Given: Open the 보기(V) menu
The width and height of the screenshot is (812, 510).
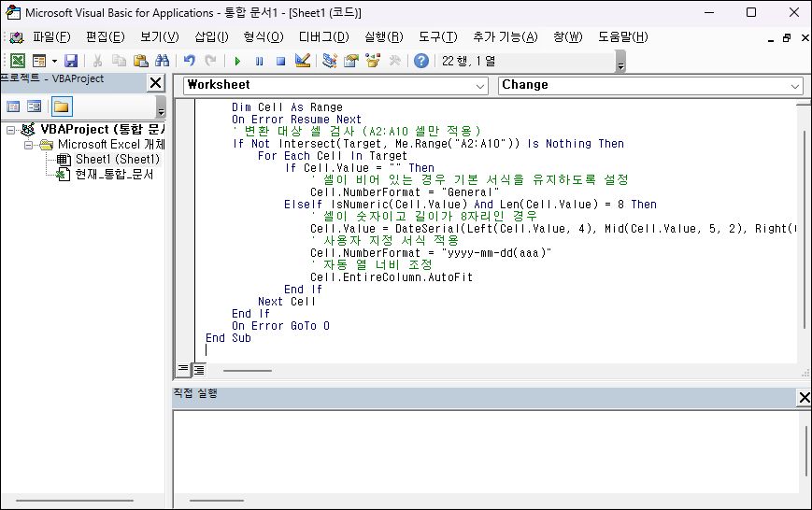Looking at the screenshot, I should coord(160,36).
